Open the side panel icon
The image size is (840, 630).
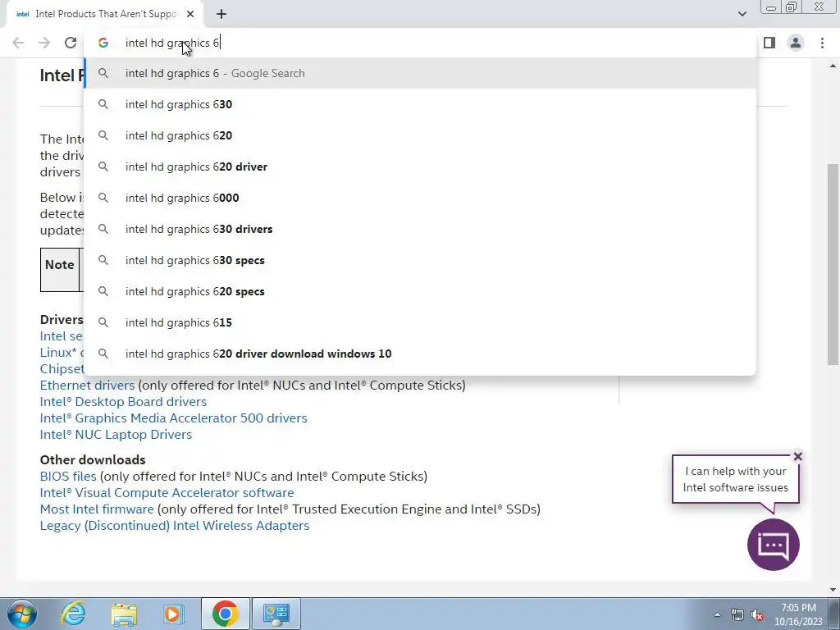[769, 43]
